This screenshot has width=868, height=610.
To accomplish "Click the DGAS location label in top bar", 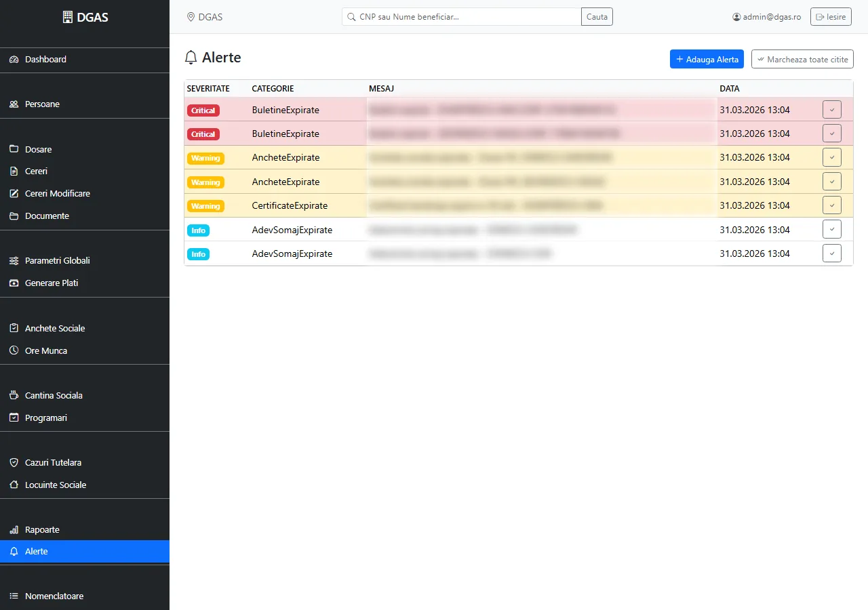I will 205,17.
